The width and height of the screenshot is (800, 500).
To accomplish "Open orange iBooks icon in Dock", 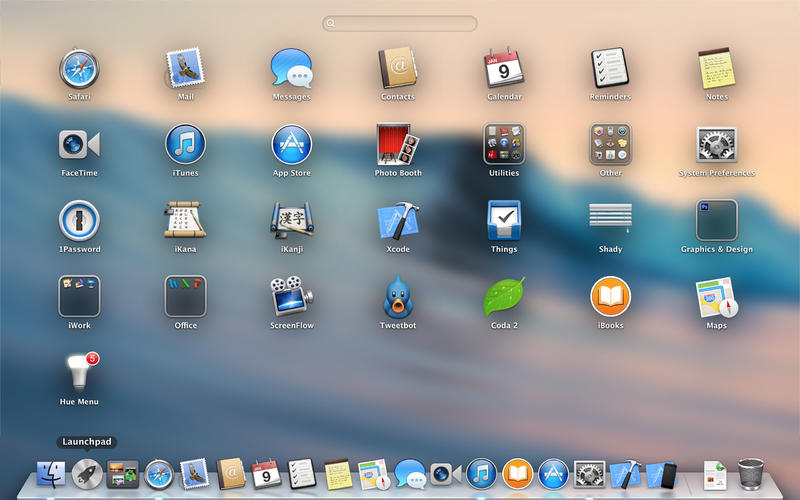I will point(517,474).
